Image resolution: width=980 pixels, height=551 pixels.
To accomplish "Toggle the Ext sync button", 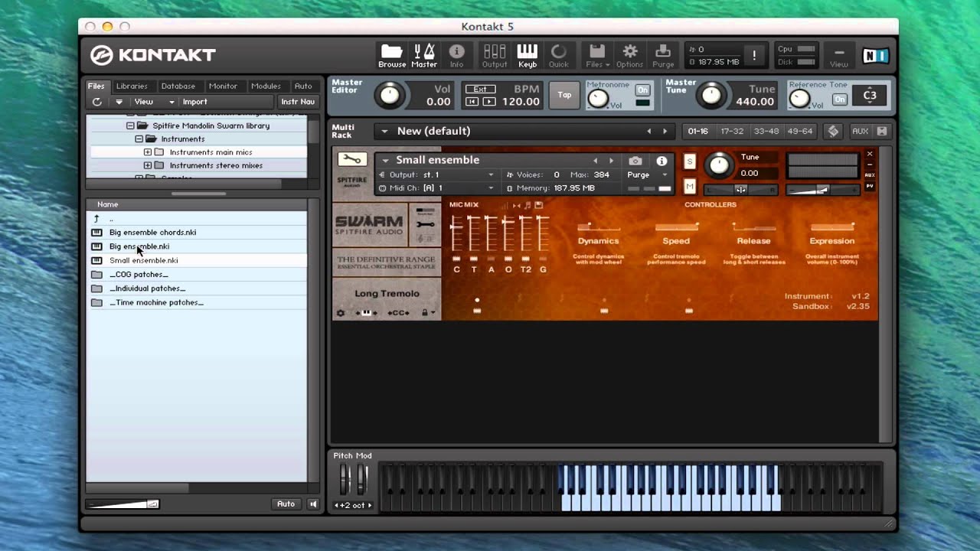I will click(x=480, y=89).
